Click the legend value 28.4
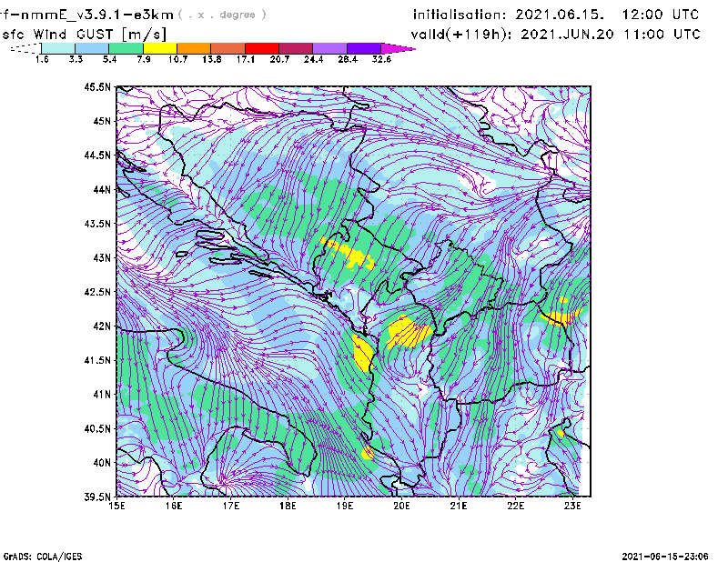This screenshot has width=728, height=562. (348, 59)
